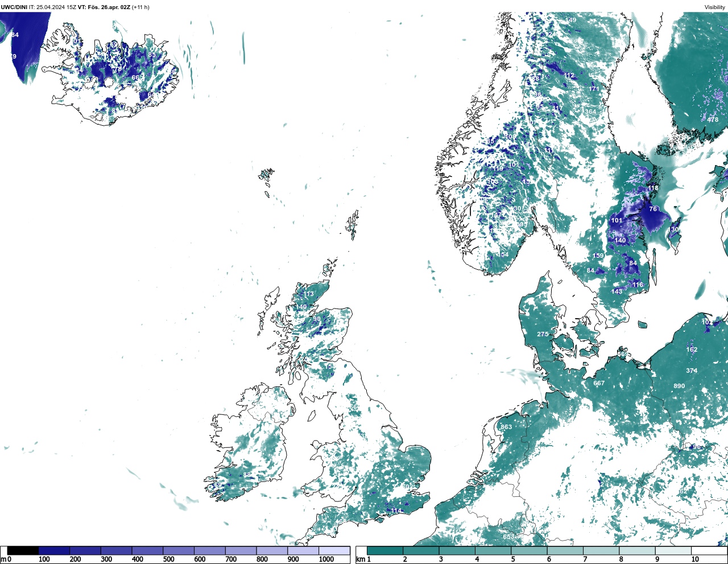
Task: Click the '76' visibility value in Sweden
Action: [653, 209]
